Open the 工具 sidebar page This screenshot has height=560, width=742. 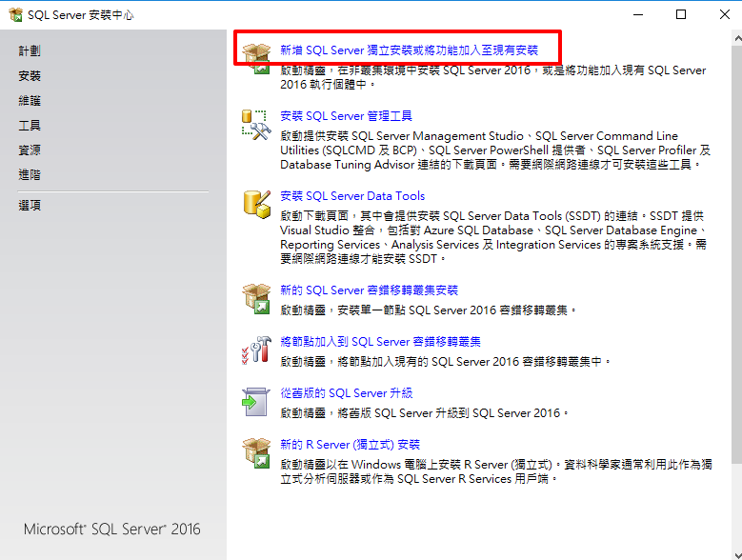tap(30, 126)
